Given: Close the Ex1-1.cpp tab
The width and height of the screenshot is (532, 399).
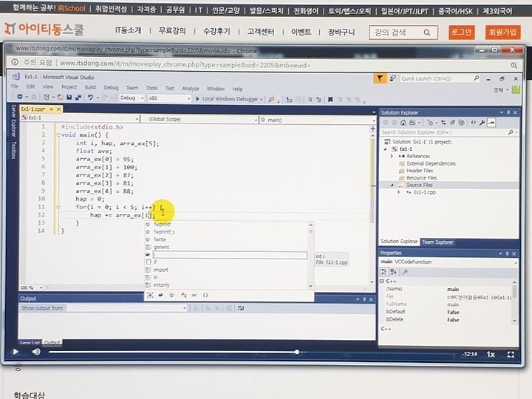Looking at the screenshot, I should pos(58,109).
